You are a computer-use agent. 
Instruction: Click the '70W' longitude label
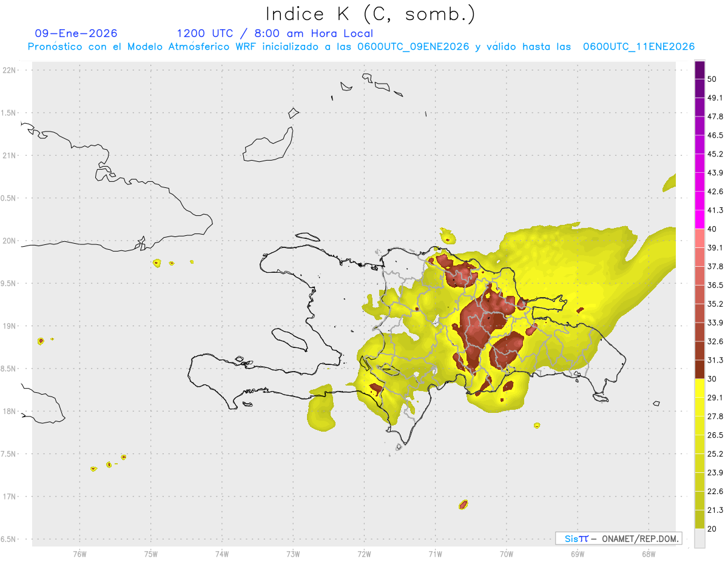click(507, 554)
